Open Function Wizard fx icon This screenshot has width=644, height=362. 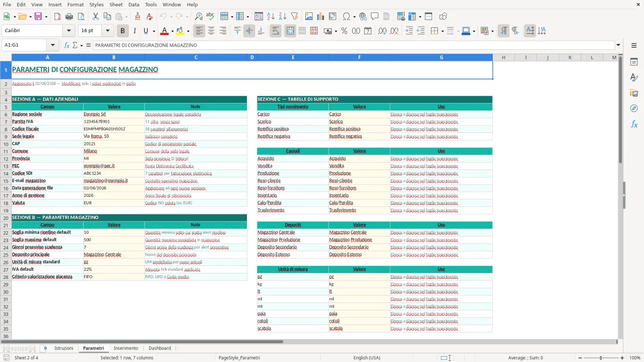[67, 45]
